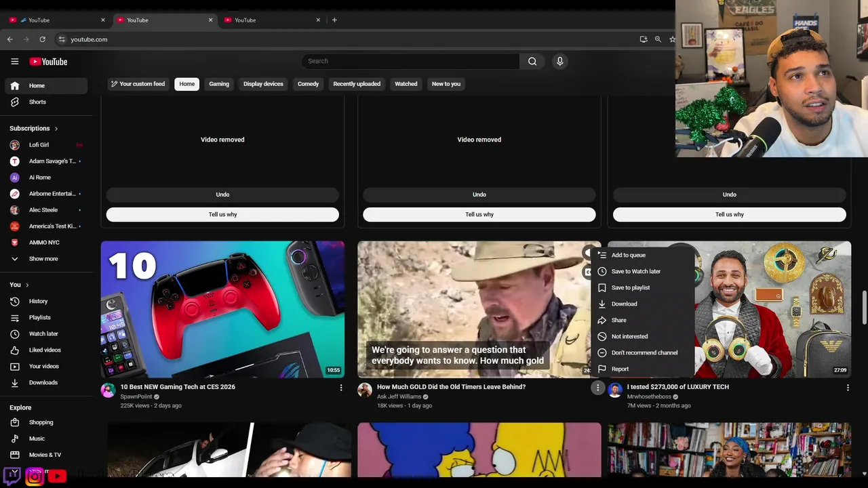
Task: Select Save to Watch later menu item
Action: (642, 271)
